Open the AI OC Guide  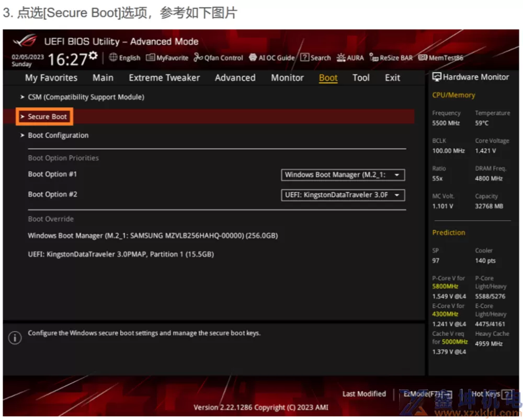coord(272,58)
